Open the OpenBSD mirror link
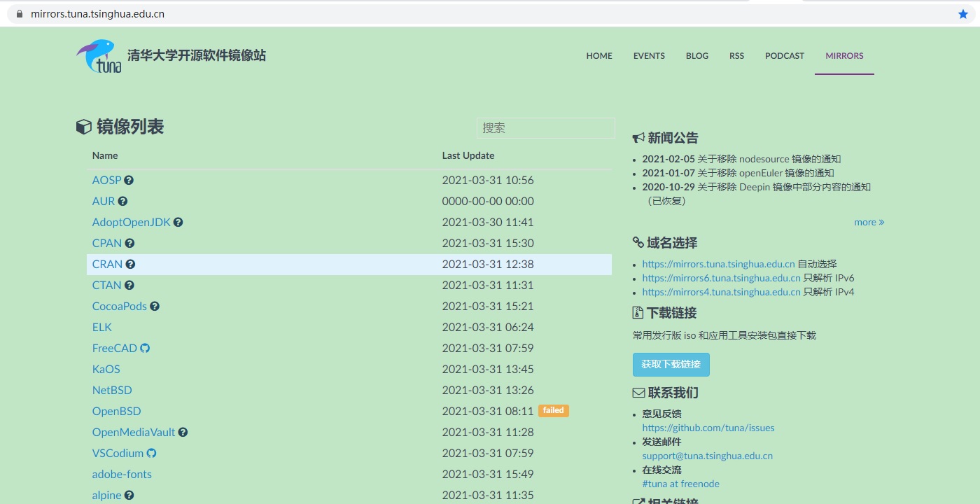 point(117,411)
